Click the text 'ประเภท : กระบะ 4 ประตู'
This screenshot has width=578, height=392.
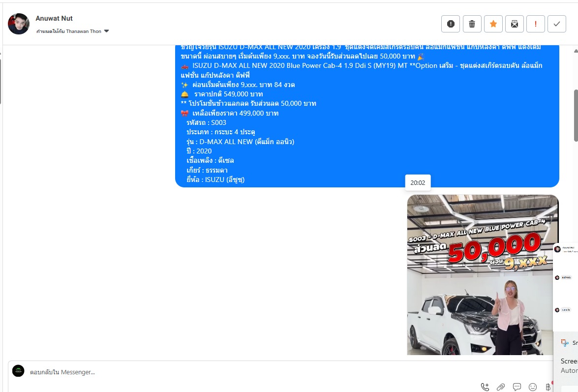click(221, 132)
